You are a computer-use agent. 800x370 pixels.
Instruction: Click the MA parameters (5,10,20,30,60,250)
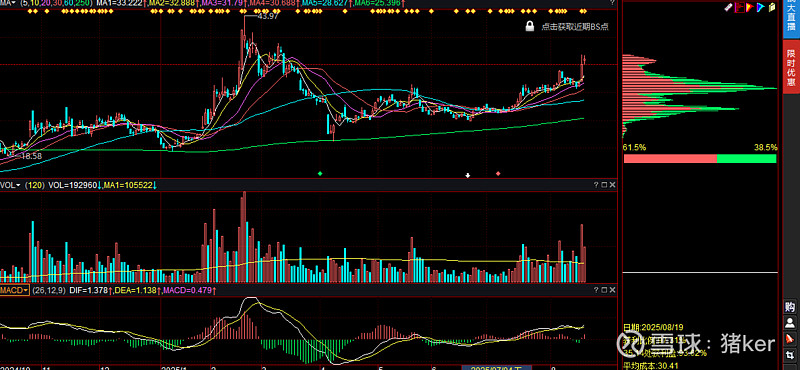click(57, 4)
